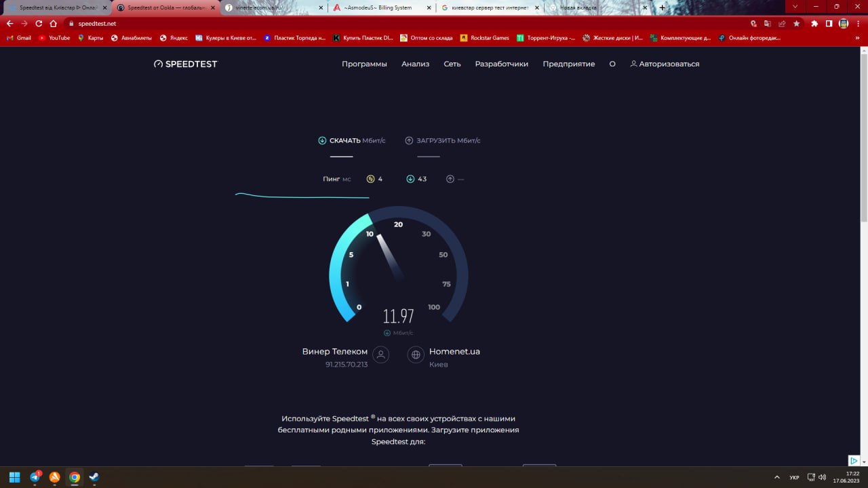Switch to vinertelecom.ua tab
Screen dimensions: 868x488
coord(275,7)
